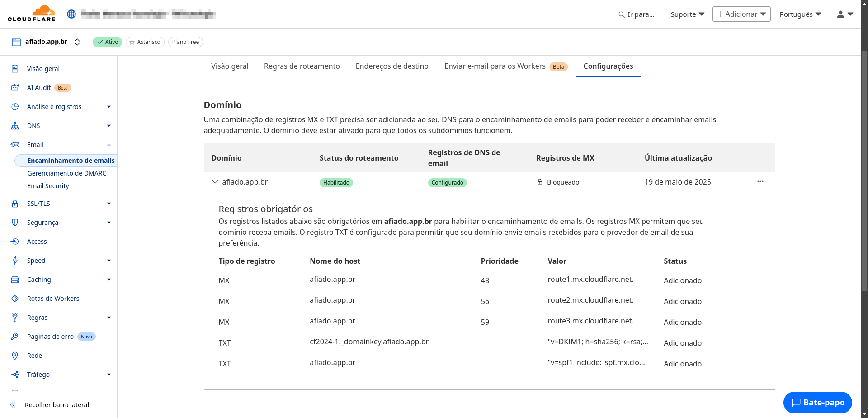Viewport: 868px width, 418px height.
Task: Collapse the Email submenu arrow
Action: (109, 145)
